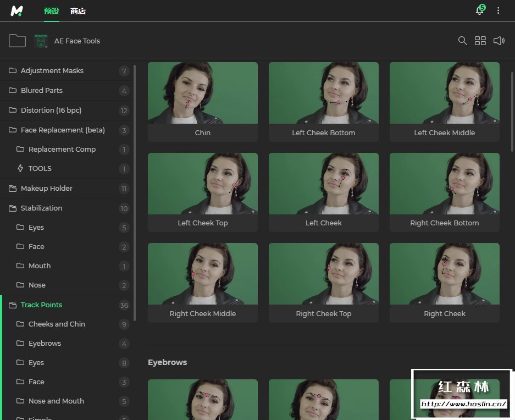Collapse the Track Points folder
The width and height of the screenshot is (515, 420).
(41, 305)
